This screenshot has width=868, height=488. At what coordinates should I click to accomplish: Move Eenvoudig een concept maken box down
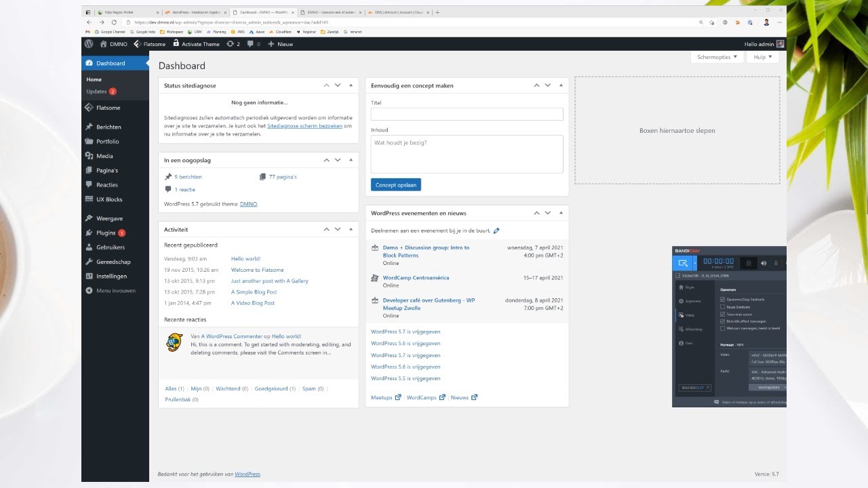coord(548,85)
